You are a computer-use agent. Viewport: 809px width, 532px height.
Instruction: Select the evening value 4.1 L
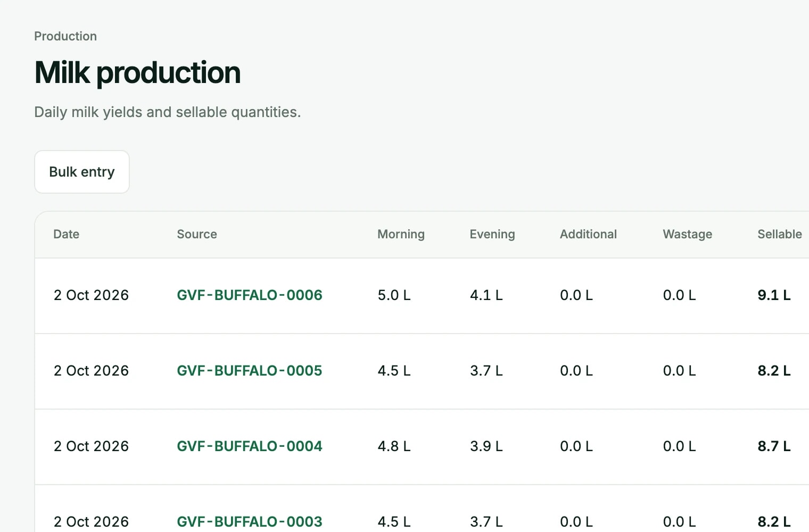(x=486, y=295)
